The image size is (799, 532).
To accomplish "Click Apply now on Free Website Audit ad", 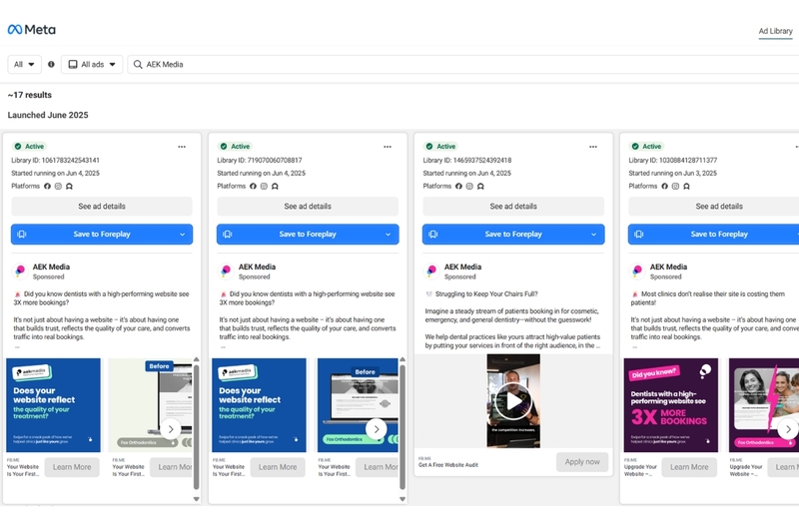I will click(x=582, y=462).
